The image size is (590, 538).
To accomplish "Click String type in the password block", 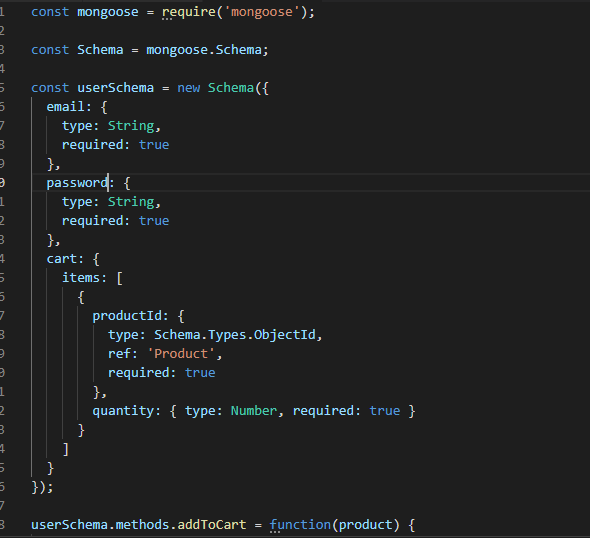I will pyautogui.click(x=131, y=202).
